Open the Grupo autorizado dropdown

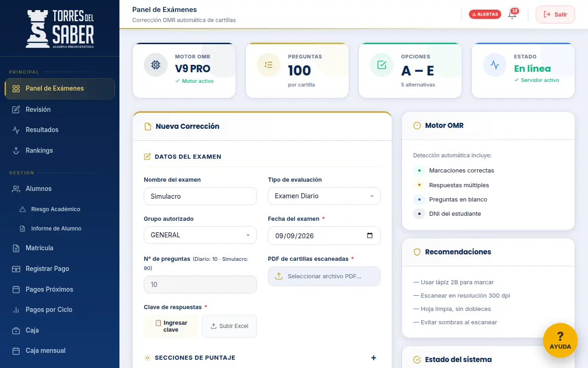tap(200, 235)
